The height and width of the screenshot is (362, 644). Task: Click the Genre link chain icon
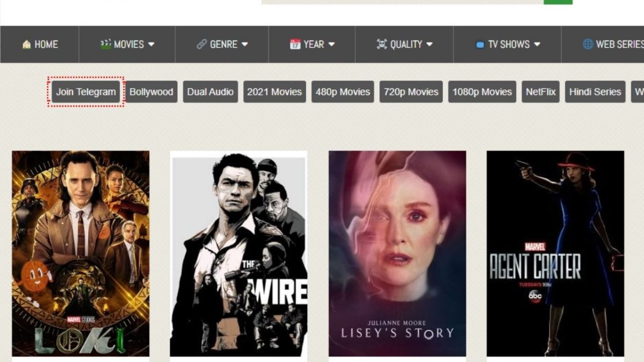pyautogui.click(x=202, y=44)
